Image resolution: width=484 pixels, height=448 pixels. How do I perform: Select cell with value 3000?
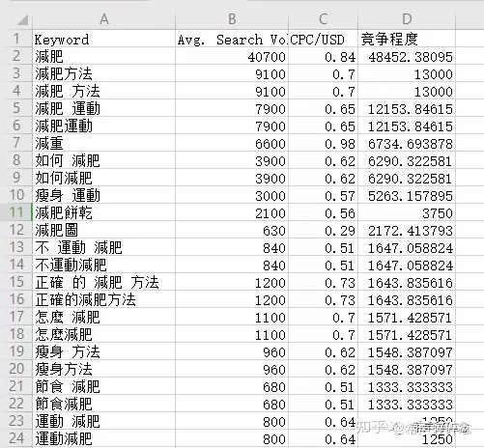tap(232, 195)
